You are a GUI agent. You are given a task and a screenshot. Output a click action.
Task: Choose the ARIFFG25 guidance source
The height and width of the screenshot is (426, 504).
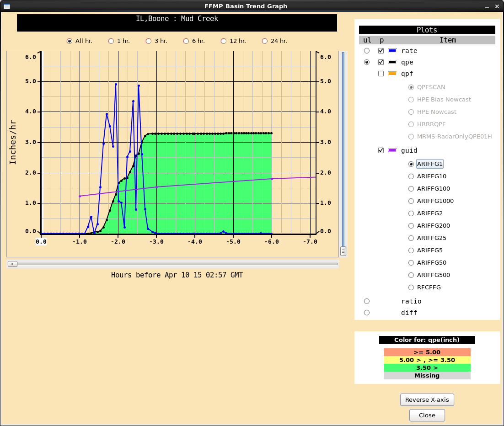427,238
